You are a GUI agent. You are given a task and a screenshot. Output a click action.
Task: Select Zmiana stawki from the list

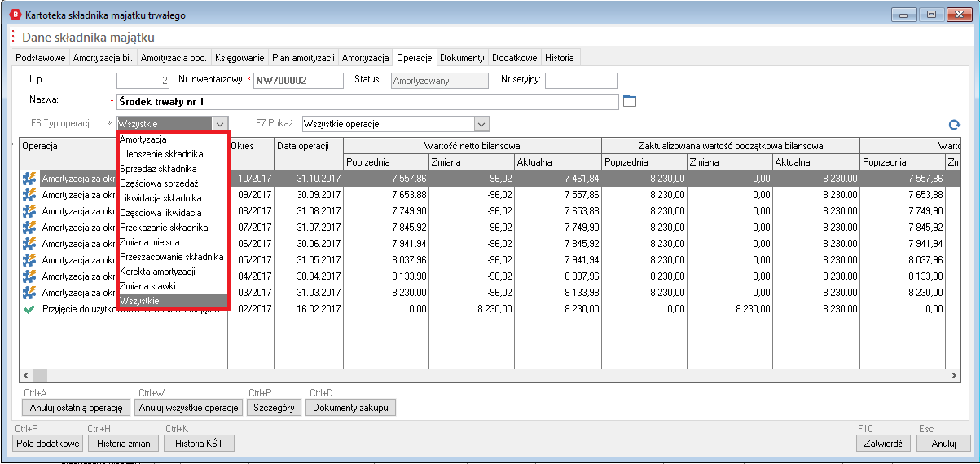[x=174, y=286]
